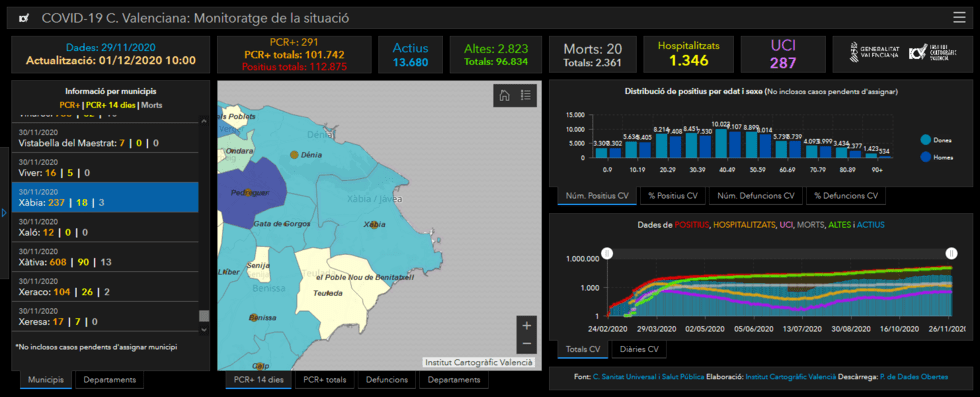
Task: Click the UCI 287 indicator
Action: [782, 54]
